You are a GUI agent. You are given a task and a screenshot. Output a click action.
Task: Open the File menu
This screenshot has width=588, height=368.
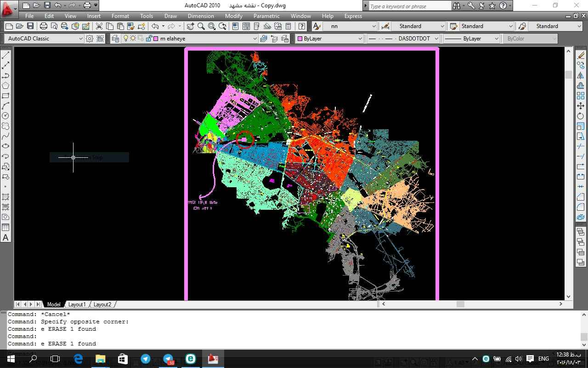(29, 16)
